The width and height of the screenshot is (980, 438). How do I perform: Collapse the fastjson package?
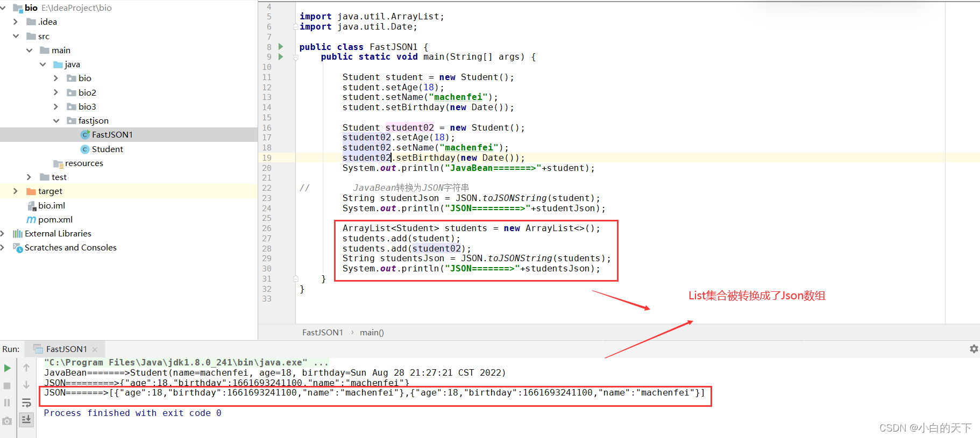[x=56, y=120]
